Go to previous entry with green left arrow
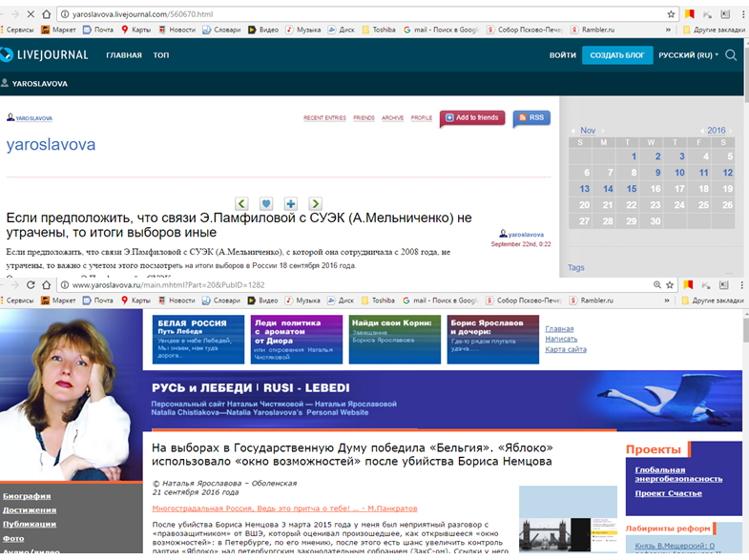Image resolution: width=749 pixels, height=560 pixels. pos(241,204)
